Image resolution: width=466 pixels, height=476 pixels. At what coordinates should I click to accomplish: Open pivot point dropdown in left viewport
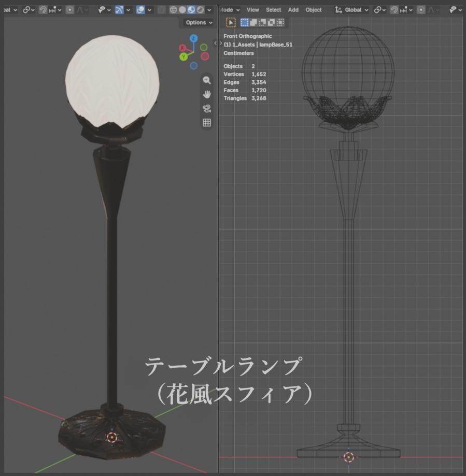pos(29,10)
